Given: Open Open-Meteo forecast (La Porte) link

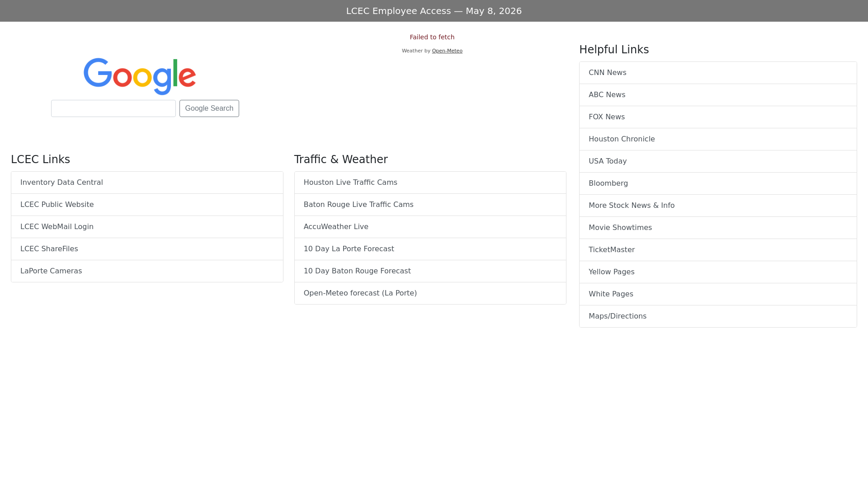Looking at the screenshot, I should point(430,293).
